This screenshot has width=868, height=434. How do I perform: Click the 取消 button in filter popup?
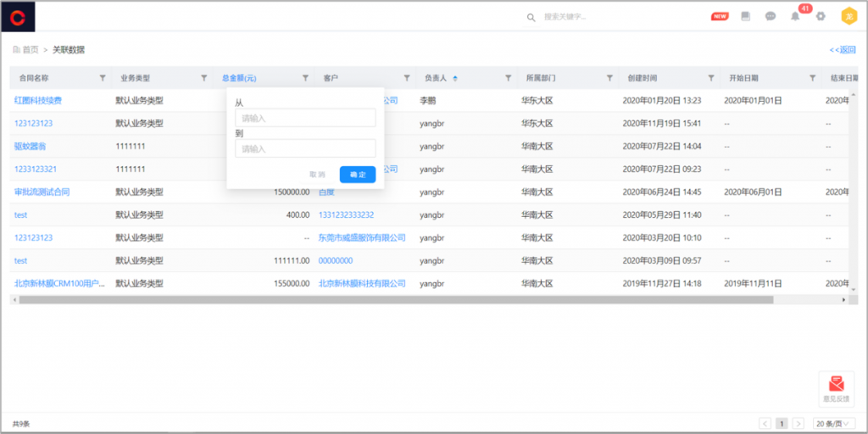click(x=317, y=175)
